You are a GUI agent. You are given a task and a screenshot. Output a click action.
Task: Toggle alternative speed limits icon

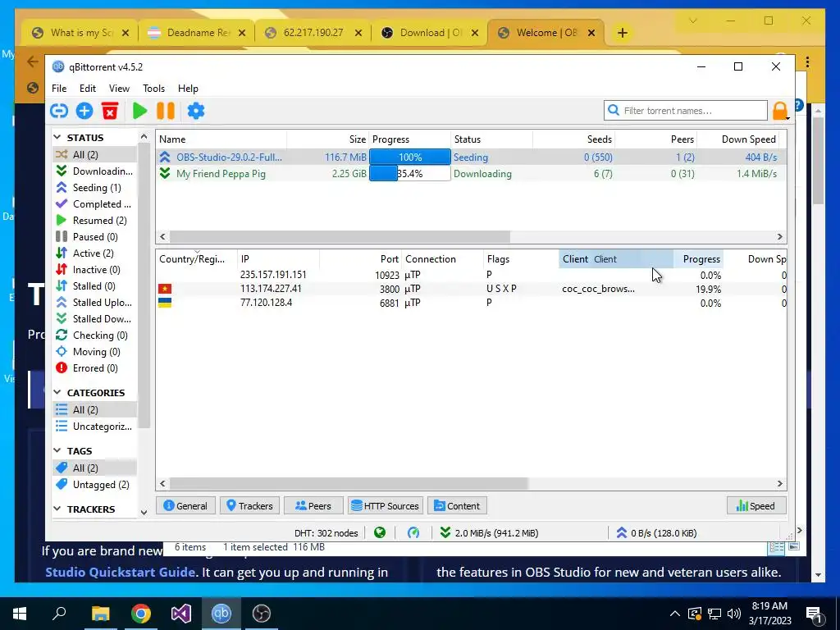pos(413,532)
